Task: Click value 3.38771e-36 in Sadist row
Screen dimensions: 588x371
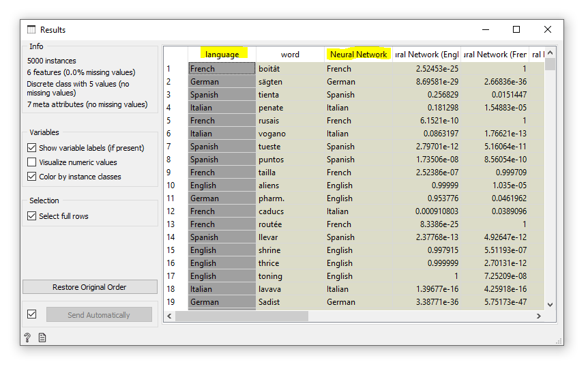Action: 426,302
